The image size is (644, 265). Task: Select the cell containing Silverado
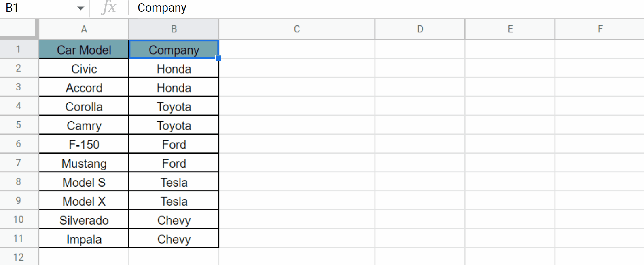coord(84,220)
